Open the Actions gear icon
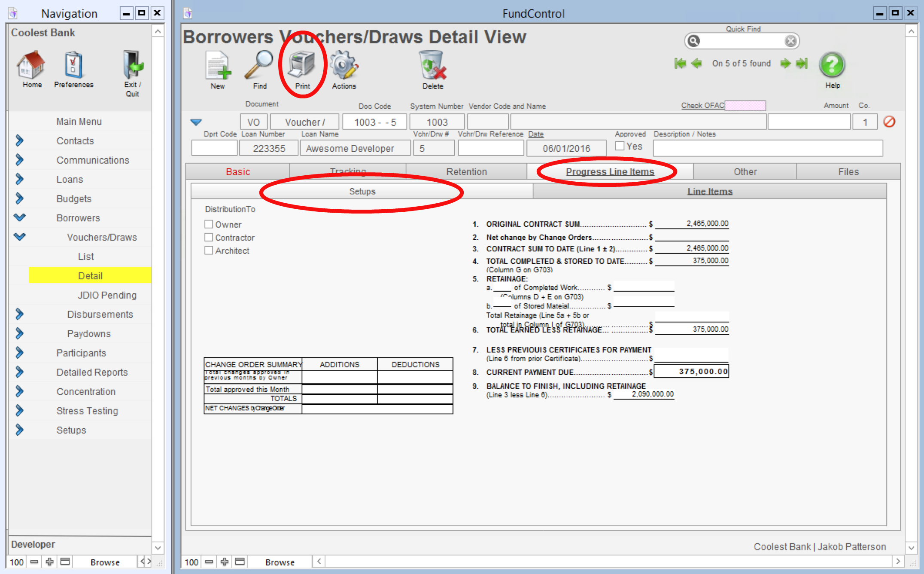Screen dimensions: 924x574 [344, 65]
